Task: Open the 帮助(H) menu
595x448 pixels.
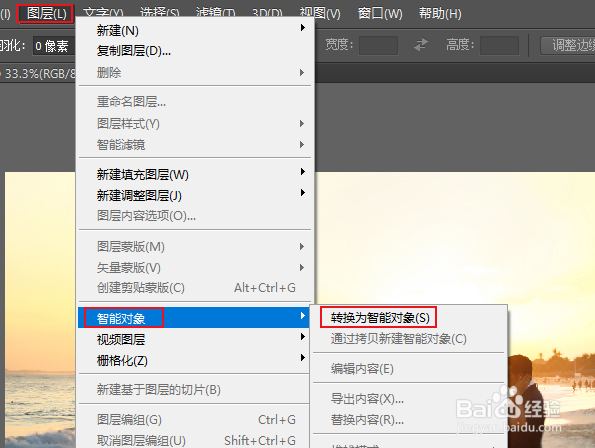Action: (440, 14)
